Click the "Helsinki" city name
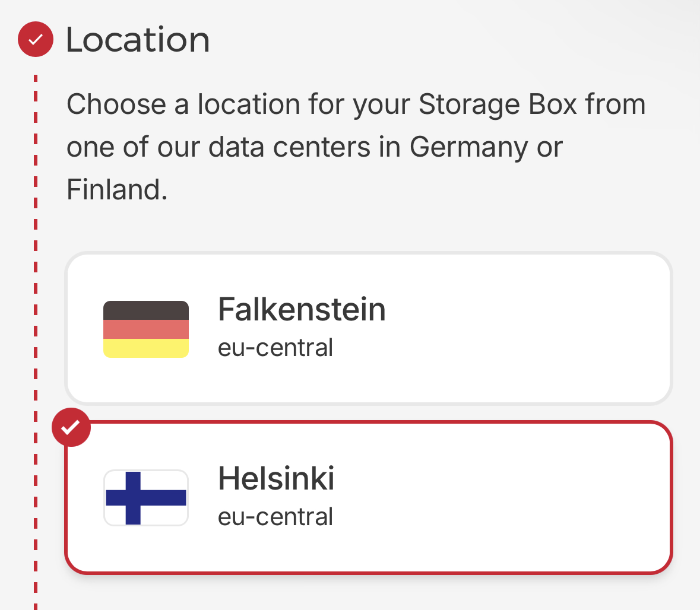The image size is (700, 610). pyautogui.click(x=276, y=478)
